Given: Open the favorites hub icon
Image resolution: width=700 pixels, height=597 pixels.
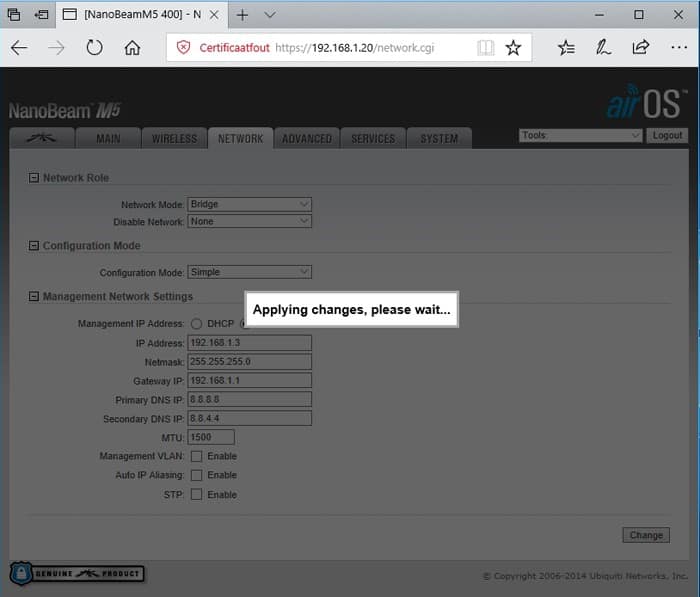Looking at the screenshot, I should tap(566, 47).
